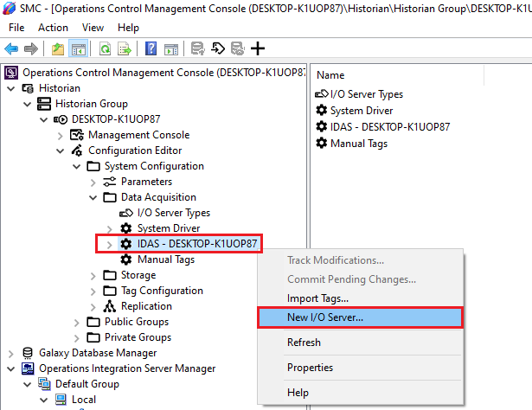The width and height of the screenshot is (532, 410).
Task: Expand the Public Groups folder
Action: pos(77,323)
